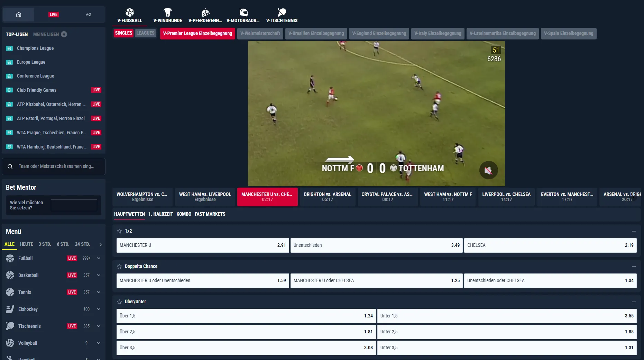Image resolution: width=644 pixels, height=360 pixels.
Task: Select the V-Windhunde greyhound icon
Action: pyautogui.click(x=168, y=13)
